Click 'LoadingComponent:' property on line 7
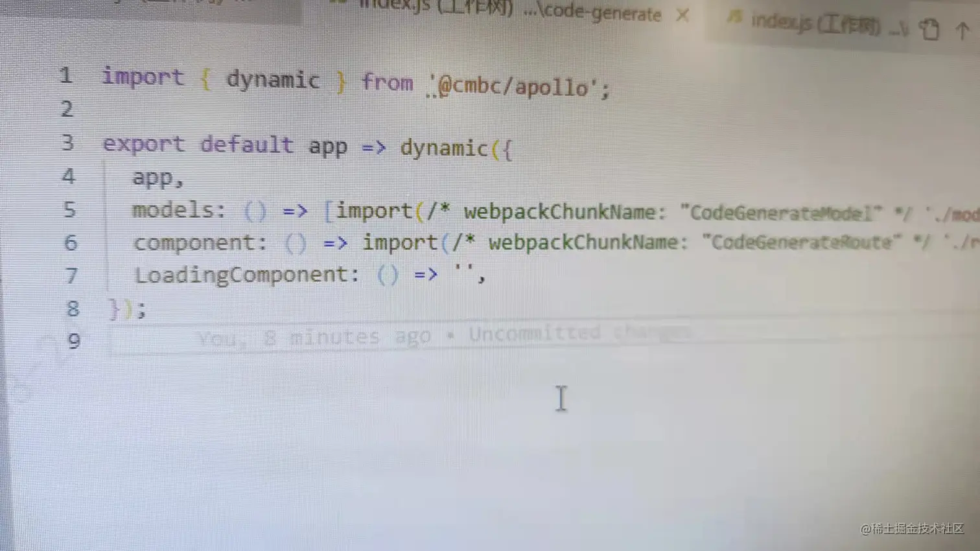Screen dimensions: 980x551 [246, 275]
